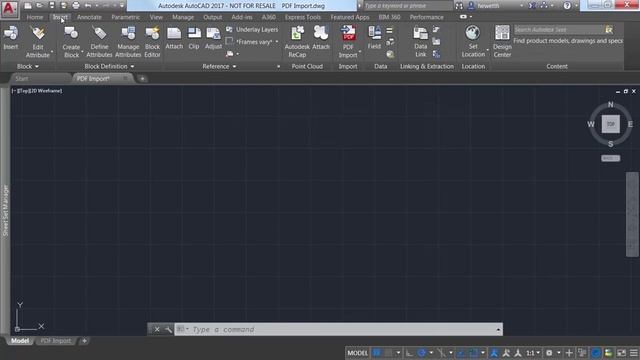The width and height of the screenshot is (640, 360).
Task: Click the command line close X button
Action: tap(157, 329)
